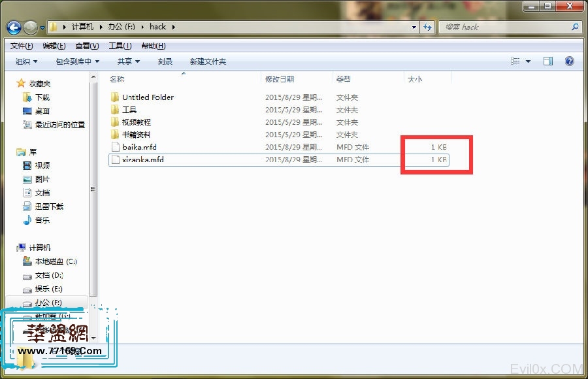Open the help question mark icon
Viewport: 588px width, 379px height.
click(569, 61)
